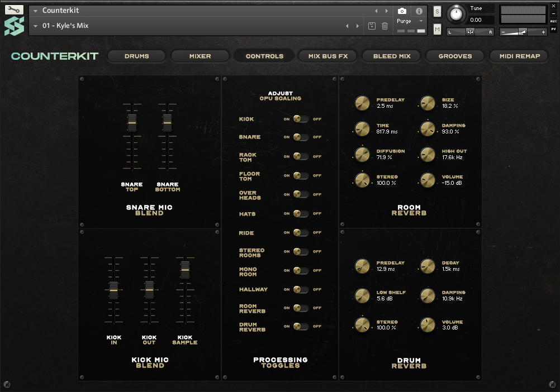The height and width of the screenshot is (392, 560).
Task: Open the Purge dropdown menu
Action: 410,20
